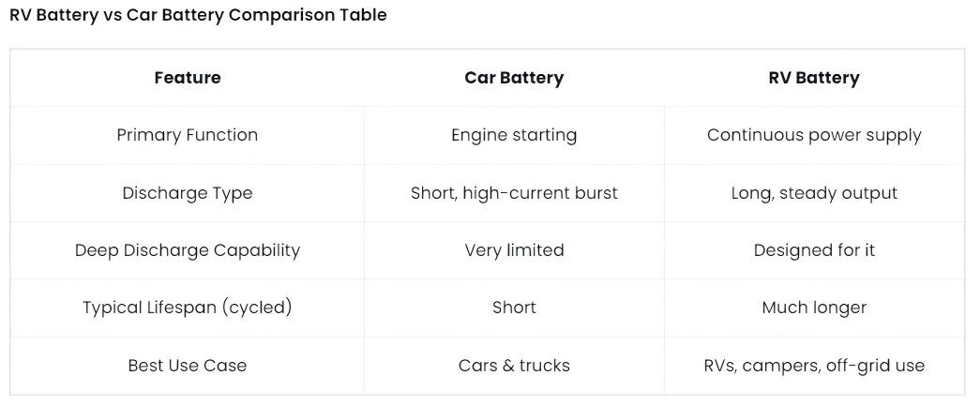980x406 pixels.
Task: Select the 'Long, steady output' cell
Action: (x=813, y=193)
